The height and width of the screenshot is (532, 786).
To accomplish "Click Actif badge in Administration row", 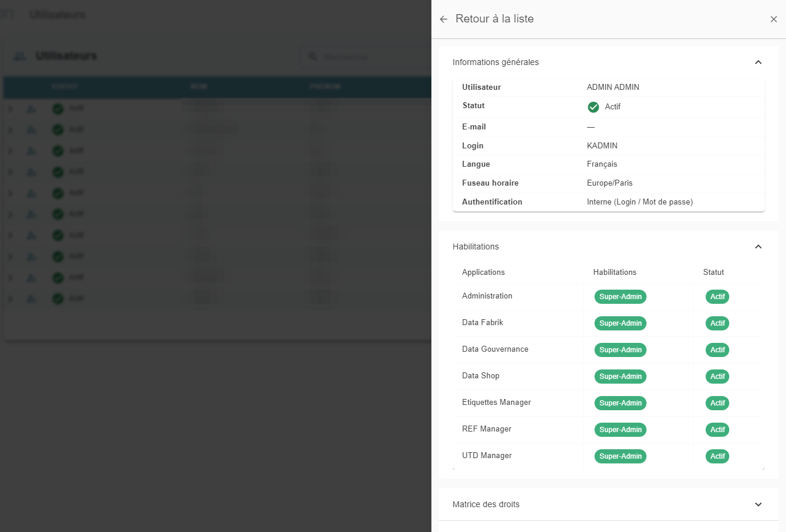I will 717,297.
